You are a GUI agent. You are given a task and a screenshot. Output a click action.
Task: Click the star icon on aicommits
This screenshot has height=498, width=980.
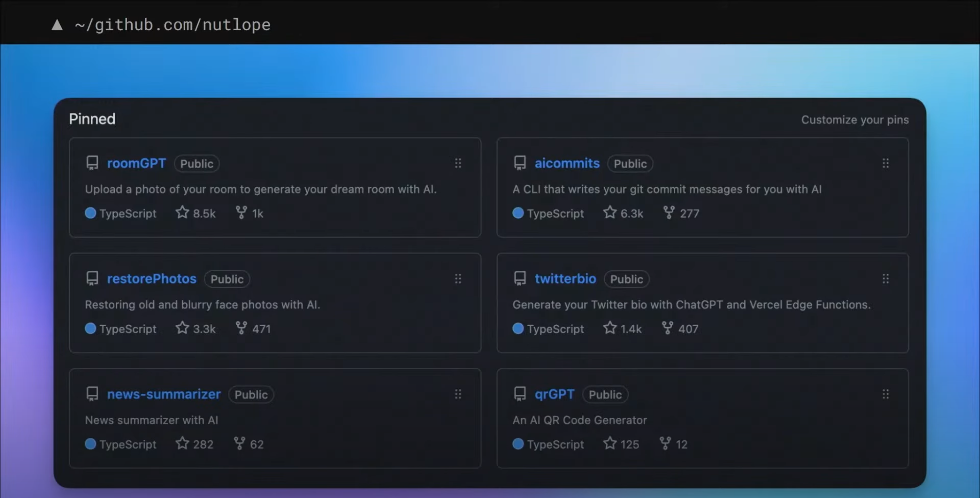coord(610,212)
